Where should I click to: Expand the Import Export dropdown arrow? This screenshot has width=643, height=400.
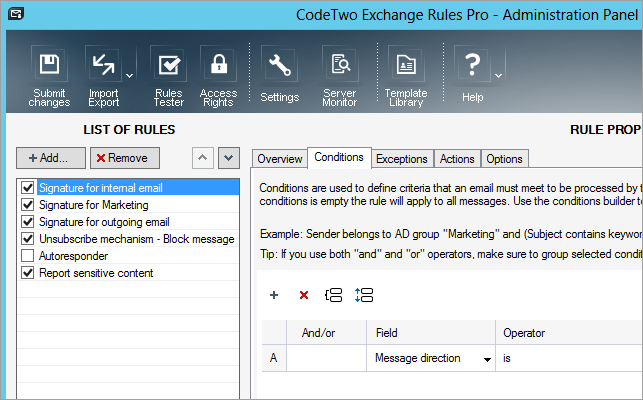129,75
